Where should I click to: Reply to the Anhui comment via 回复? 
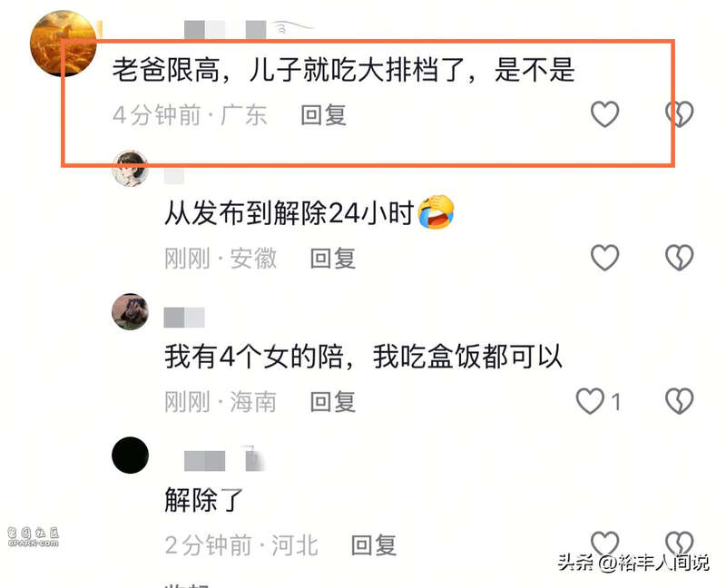pyautogui.click(x=333, y=259)
